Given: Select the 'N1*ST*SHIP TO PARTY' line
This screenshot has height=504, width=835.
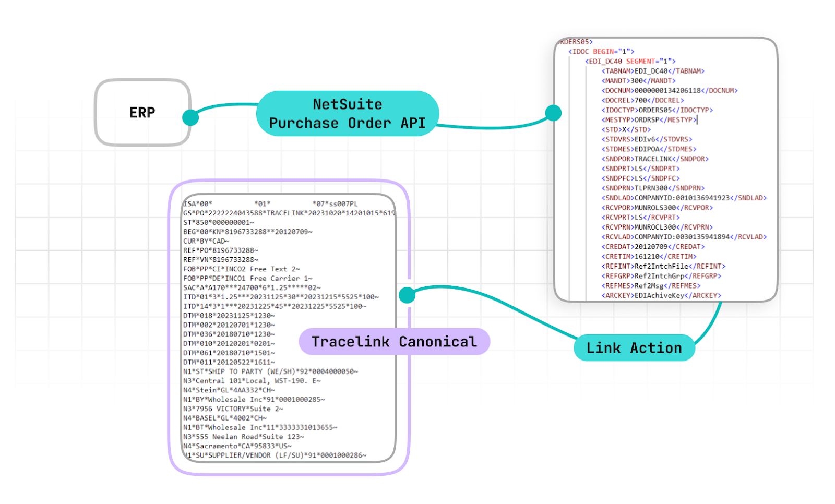Looking at the screenshot, I should [x=271, y=371].
